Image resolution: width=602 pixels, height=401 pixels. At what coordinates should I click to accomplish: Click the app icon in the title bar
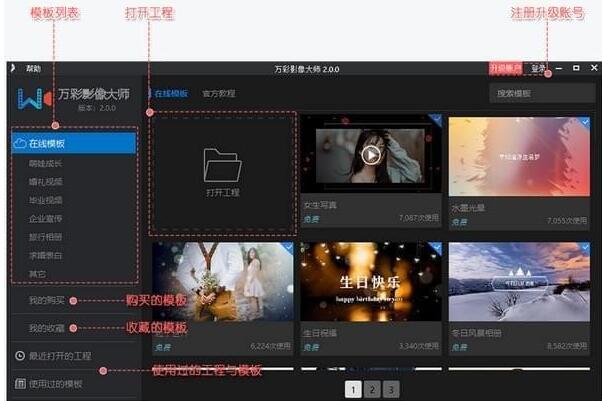(13, 68)
